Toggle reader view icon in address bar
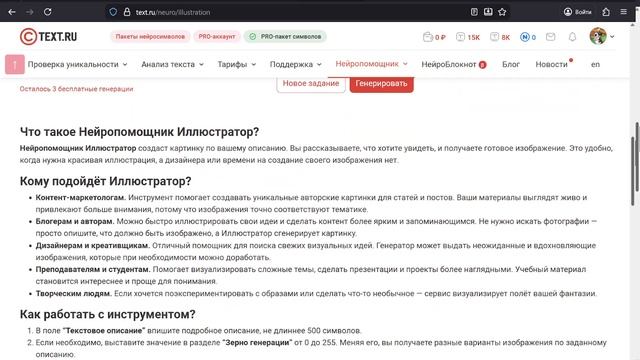 point(474,12)
